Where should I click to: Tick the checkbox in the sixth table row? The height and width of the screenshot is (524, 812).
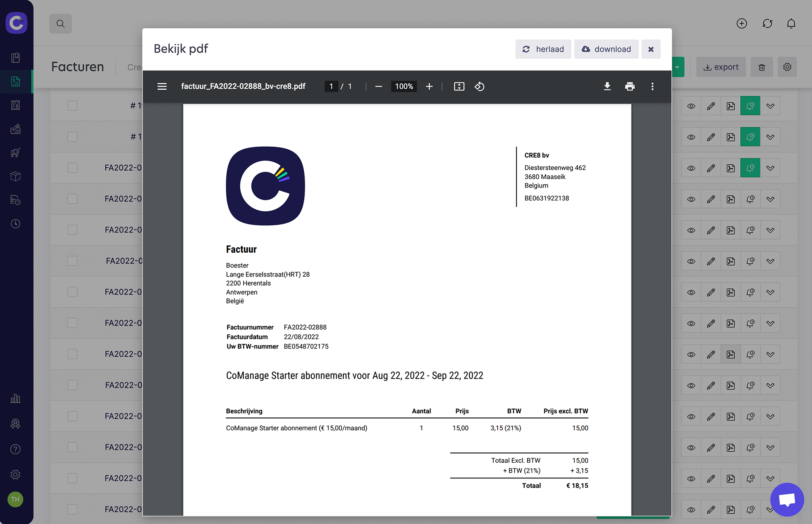coord(72,261)
